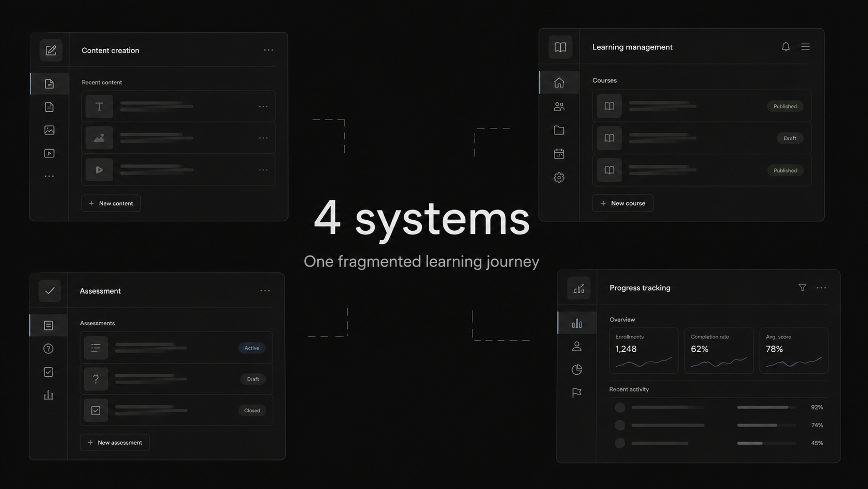Open the video section in Content creation sidebar
Image resolution: width=868 pixels, height=489 pixels.
click(49, 153)
